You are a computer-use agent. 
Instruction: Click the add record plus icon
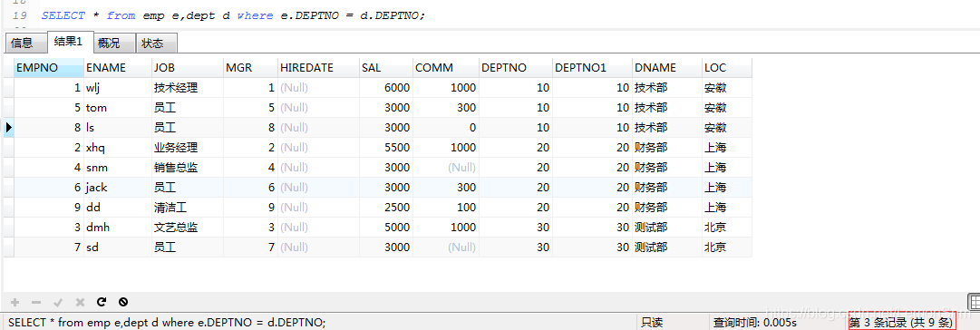point(15,302)
